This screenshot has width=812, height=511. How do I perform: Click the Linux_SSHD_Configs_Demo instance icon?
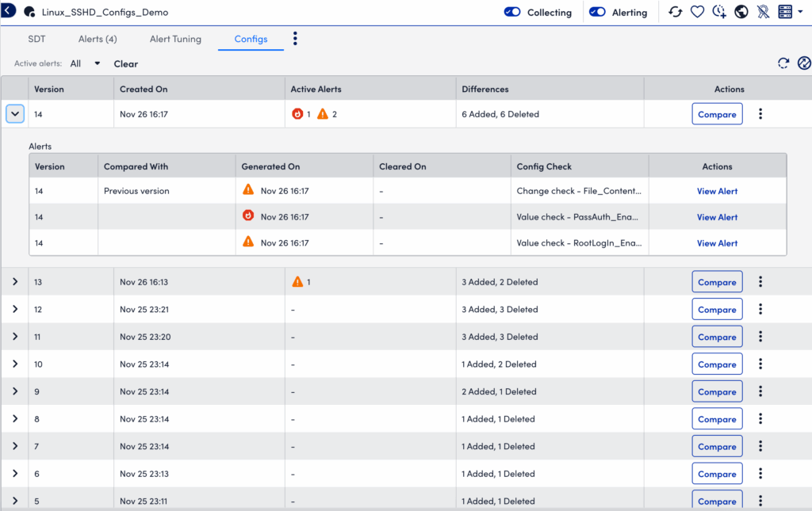tap(29, 12)
